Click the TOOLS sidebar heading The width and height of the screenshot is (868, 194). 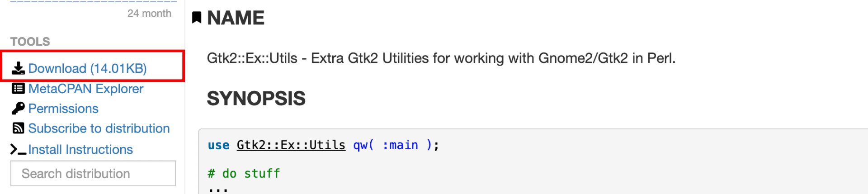pos(30,42)
